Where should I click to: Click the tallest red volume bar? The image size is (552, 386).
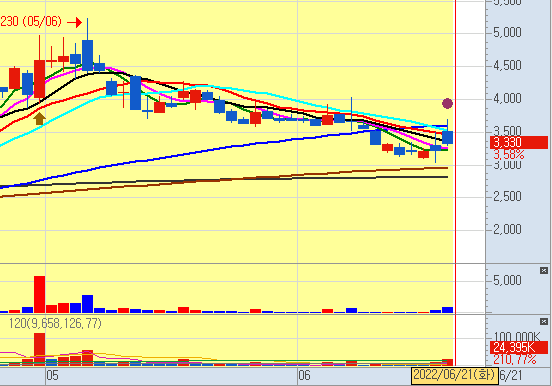pyautogui.click(x=39, y=294)
